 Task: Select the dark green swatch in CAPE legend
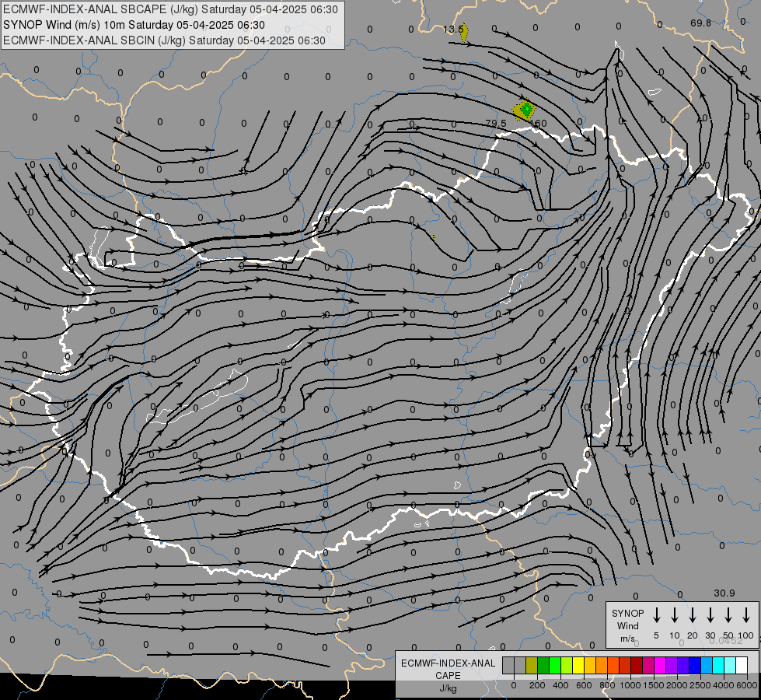point(543,665)
